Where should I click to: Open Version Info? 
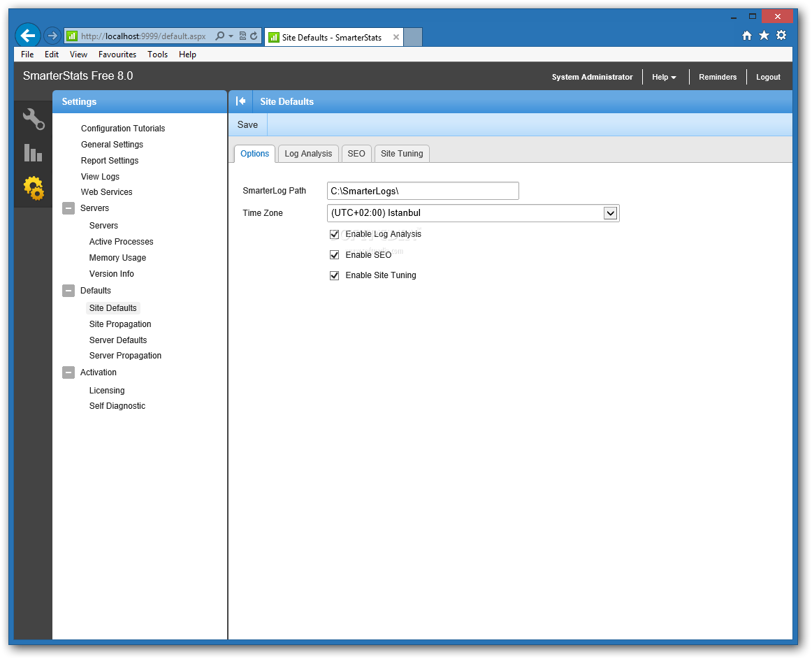(111, 274)
